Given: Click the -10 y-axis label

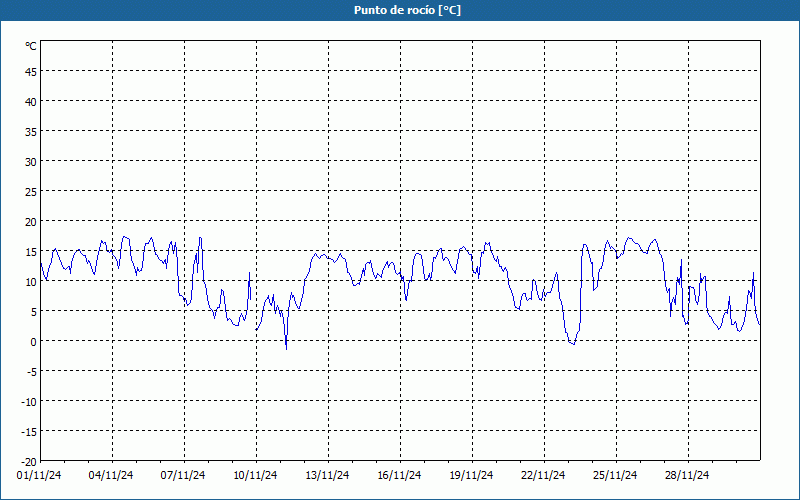Looking at the screenshot, I should pyautogui.click(x=29, y=402).
